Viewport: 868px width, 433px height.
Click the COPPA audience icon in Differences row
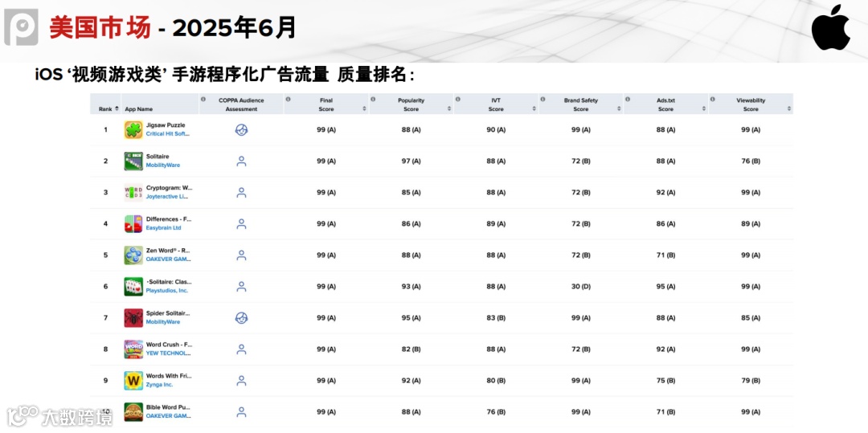pyautogui.click(x=241, y=224)
